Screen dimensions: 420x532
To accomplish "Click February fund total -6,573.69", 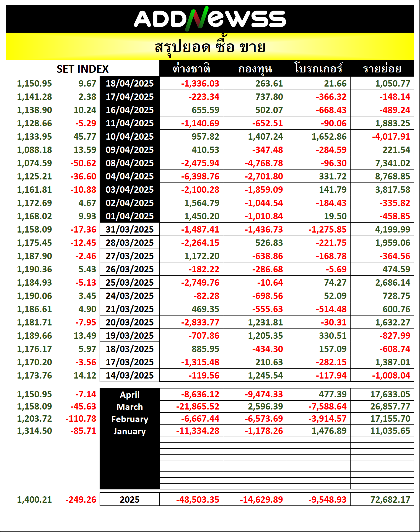I will click(264, 418).
